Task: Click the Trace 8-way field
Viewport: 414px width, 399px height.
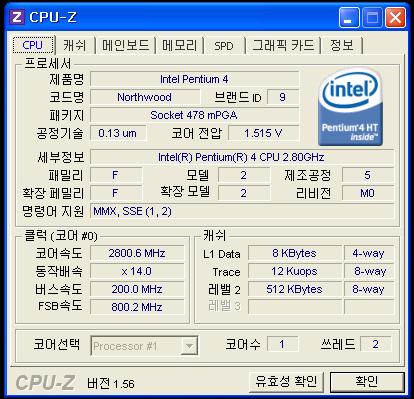Action: pos(369,271)
